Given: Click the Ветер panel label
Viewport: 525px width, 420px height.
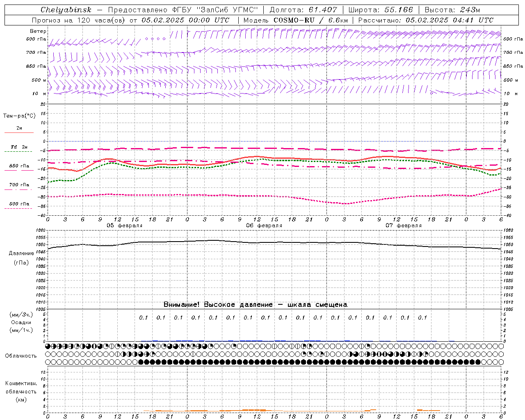Looking at the screenshot, I should pyautogui.click(x=38, y=31).
